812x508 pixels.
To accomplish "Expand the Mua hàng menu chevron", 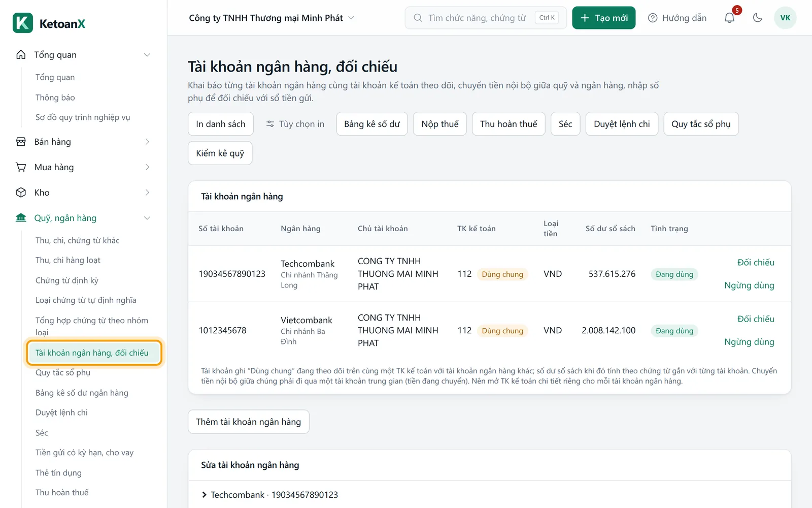I will point(147,167).
